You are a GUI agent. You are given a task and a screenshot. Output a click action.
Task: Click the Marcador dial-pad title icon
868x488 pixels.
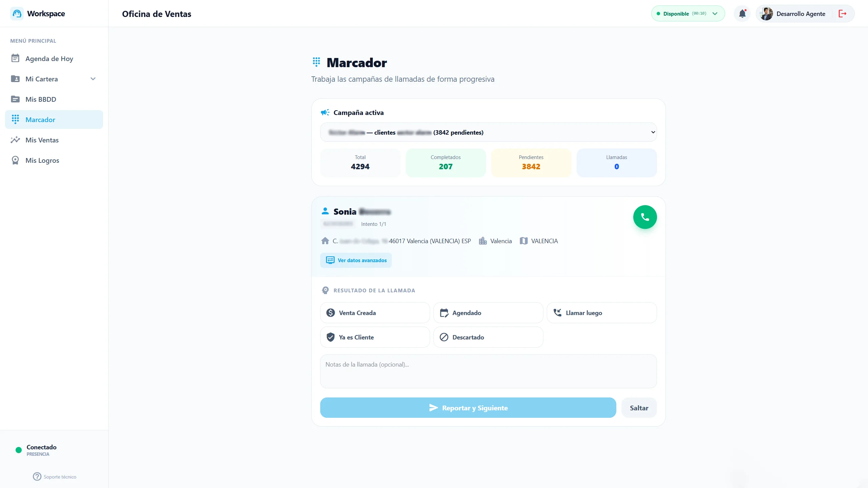(316, 62)
